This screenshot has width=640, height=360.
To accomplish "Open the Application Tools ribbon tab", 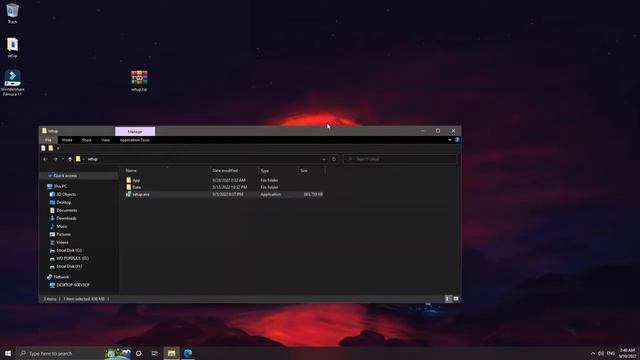I will [135, 140].
